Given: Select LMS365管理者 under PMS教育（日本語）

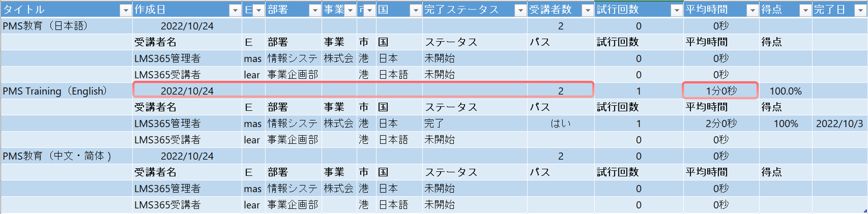Looking at the screenshot, I should click(187, 58).
